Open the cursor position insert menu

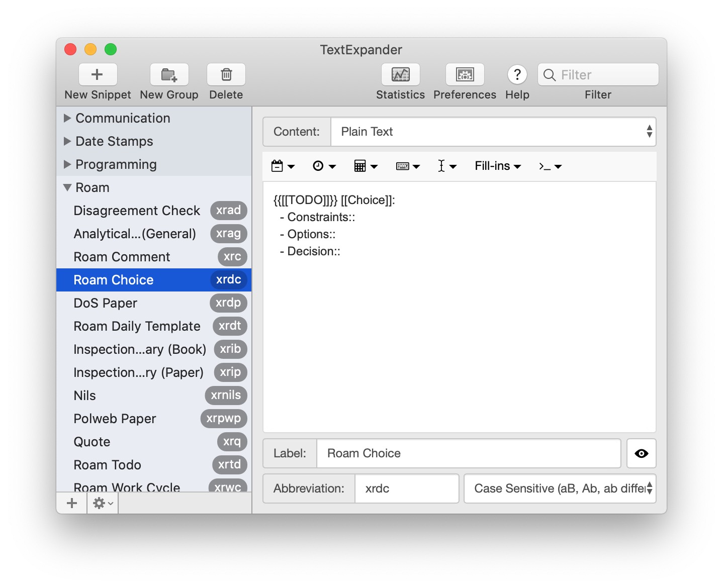point(447,166)
